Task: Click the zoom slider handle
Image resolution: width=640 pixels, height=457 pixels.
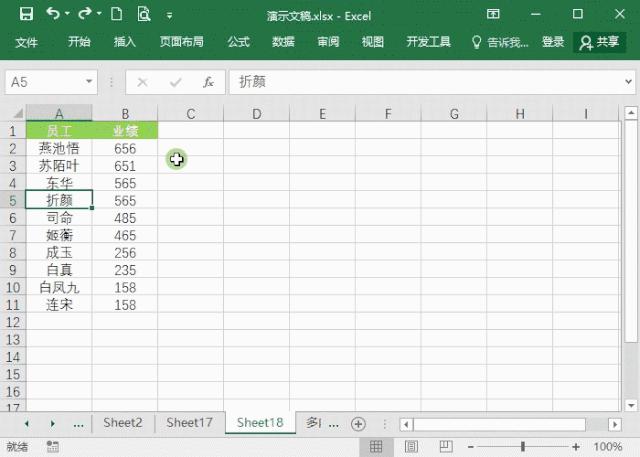Action: 523,446
